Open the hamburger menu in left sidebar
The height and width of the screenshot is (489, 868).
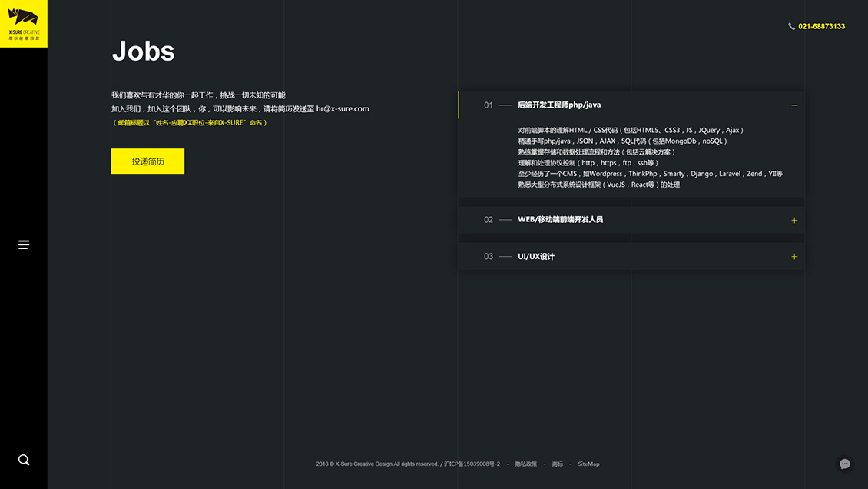click(x=24, y=244)
